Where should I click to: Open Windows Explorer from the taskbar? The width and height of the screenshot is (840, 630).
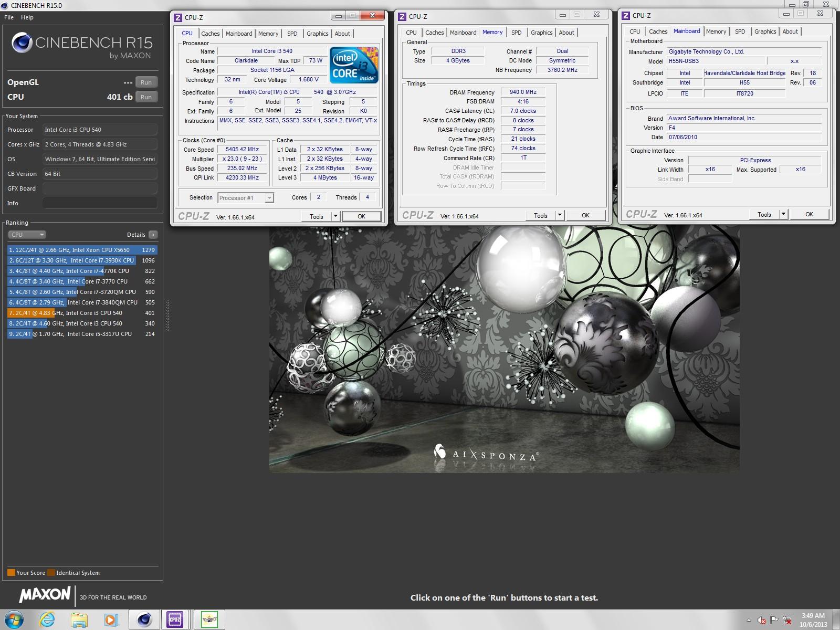[x=79, y=620]
